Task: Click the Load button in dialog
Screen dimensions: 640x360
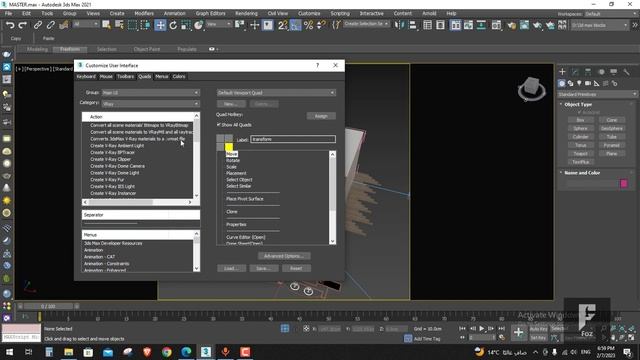Action: click(231, 268)
